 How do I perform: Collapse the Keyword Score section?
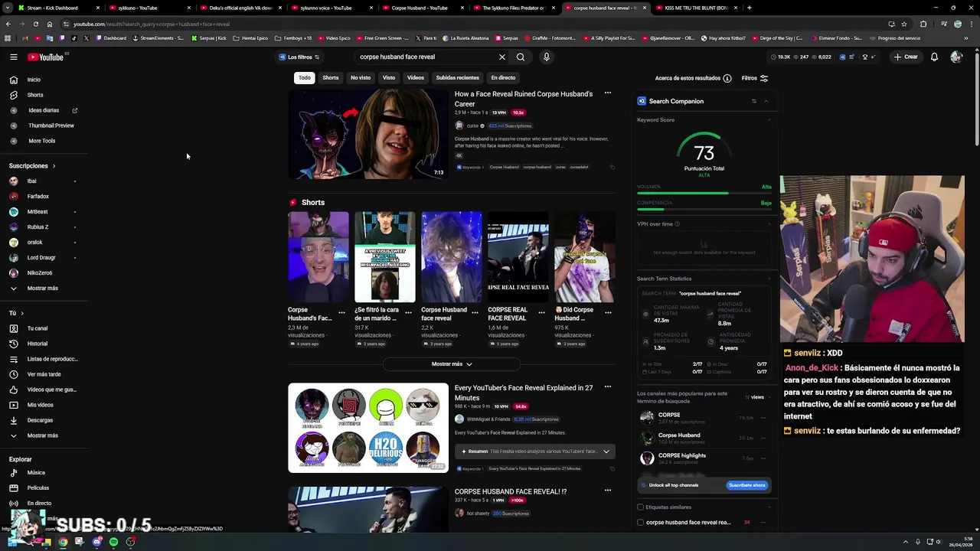click(x=769, y=120)
